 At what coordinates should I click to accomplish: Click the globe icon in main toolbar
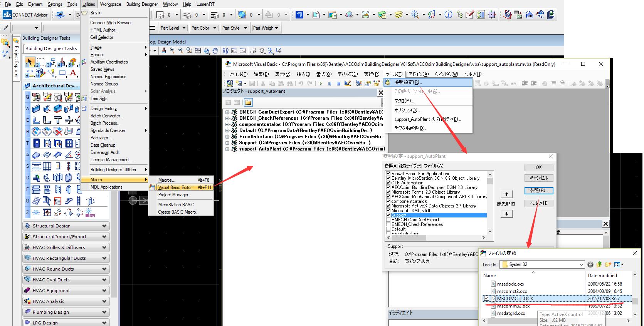click(242, 15)
